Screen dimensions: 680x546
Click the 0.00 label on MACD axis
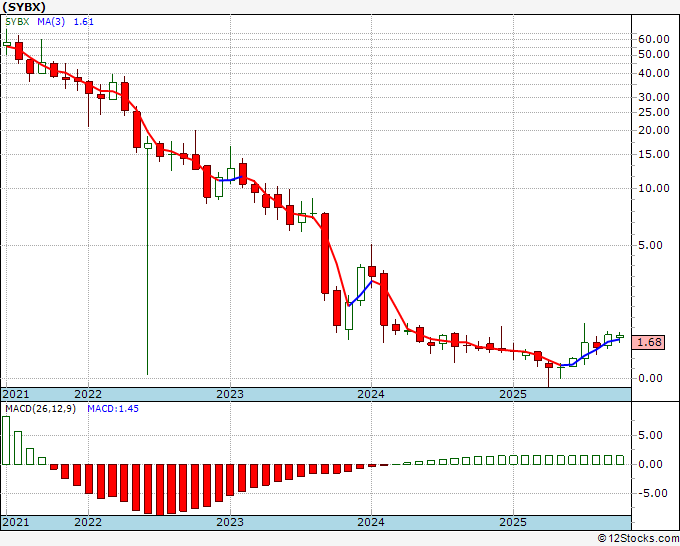point(650,464)
